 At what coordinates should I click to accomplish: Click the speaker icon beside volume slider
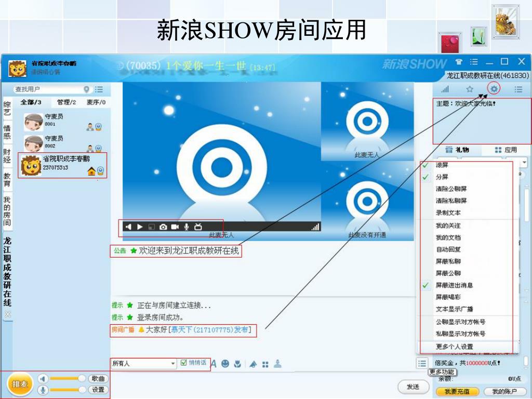click(x=43, y=378)
